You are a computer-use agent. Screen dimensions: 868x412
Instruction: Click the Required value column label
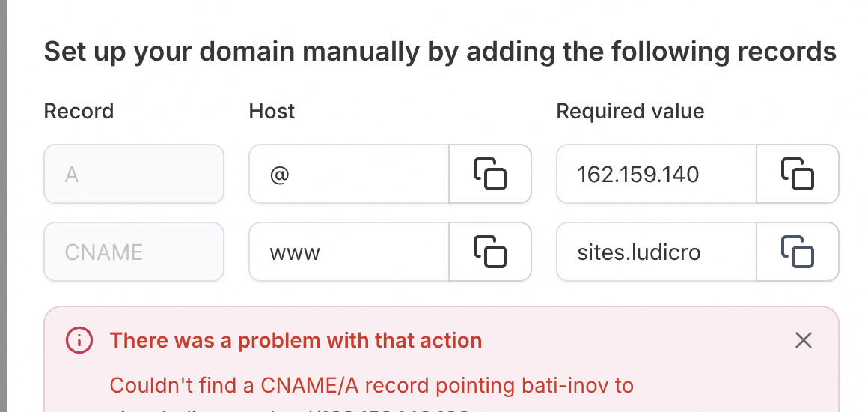click(630, 112)
